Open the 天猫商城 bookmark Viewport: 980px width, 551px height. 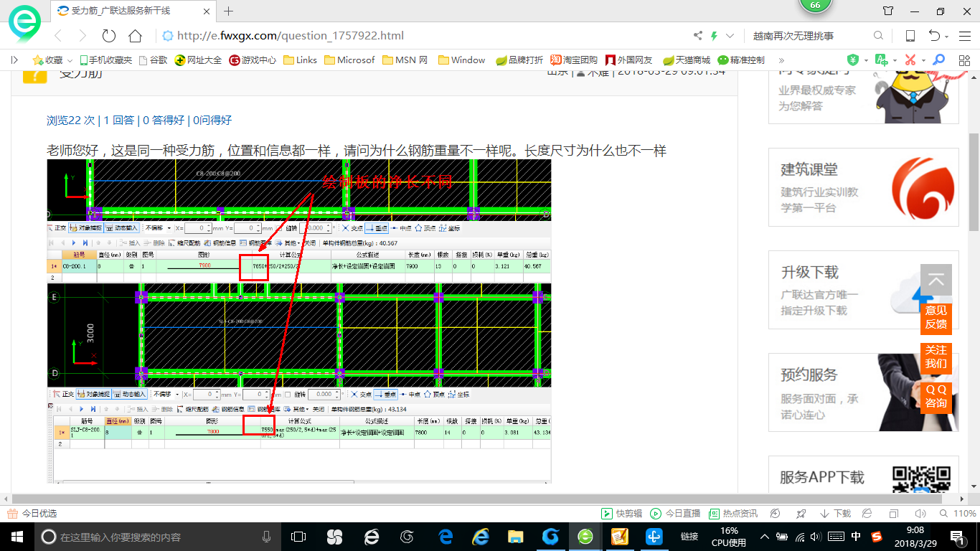click(x=687, y=60)
